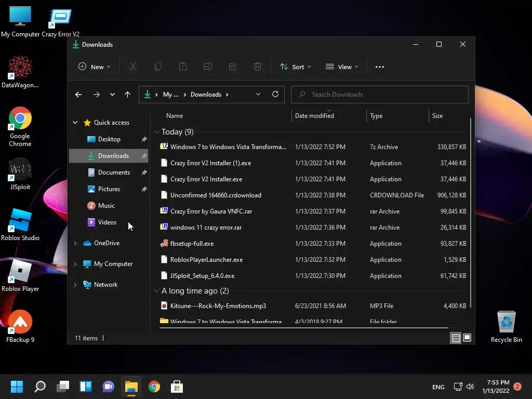Open the Recycle Bin

[506, 327]
